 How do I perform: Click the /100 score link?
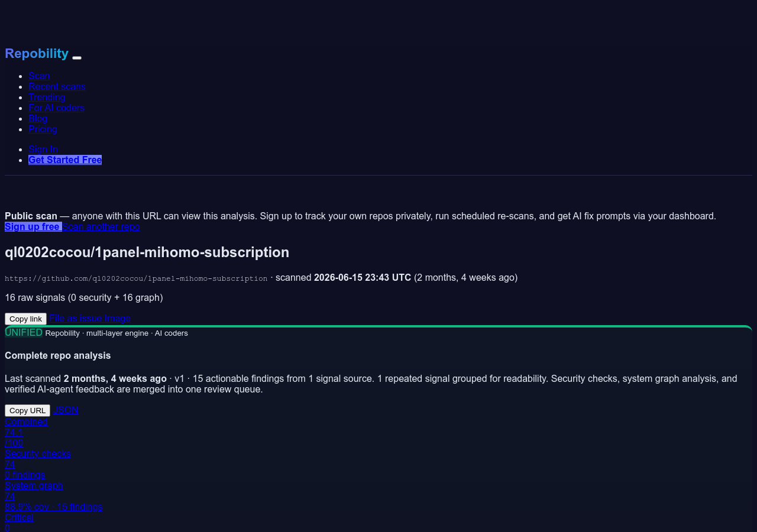pyautogui.click(x=14, y=443)
